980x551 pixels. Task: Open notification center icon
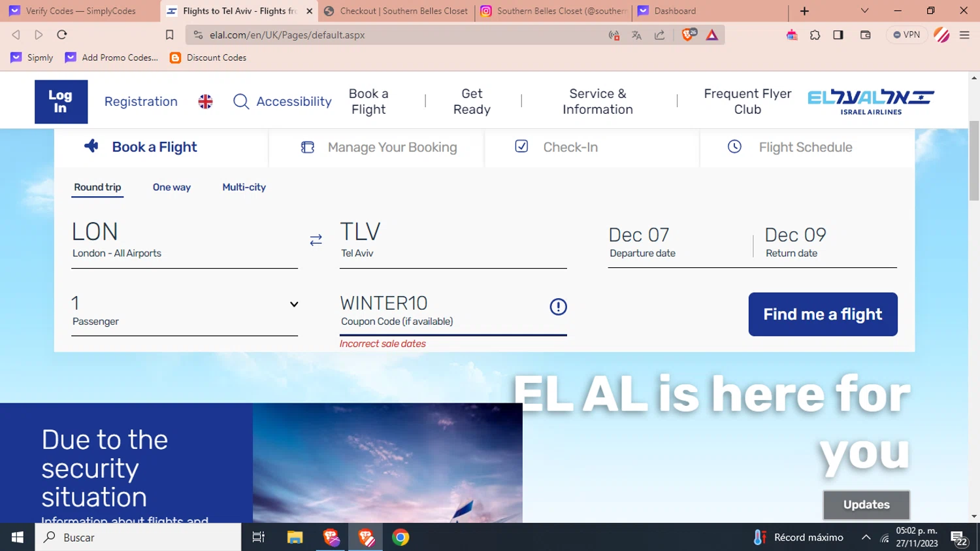click(959, 538)
